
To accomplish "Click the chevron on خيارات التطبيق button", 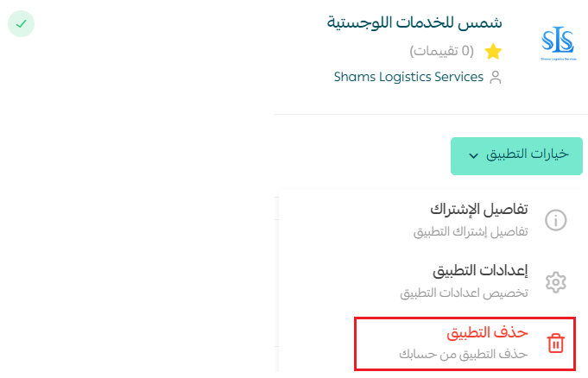I will (474, 155).
